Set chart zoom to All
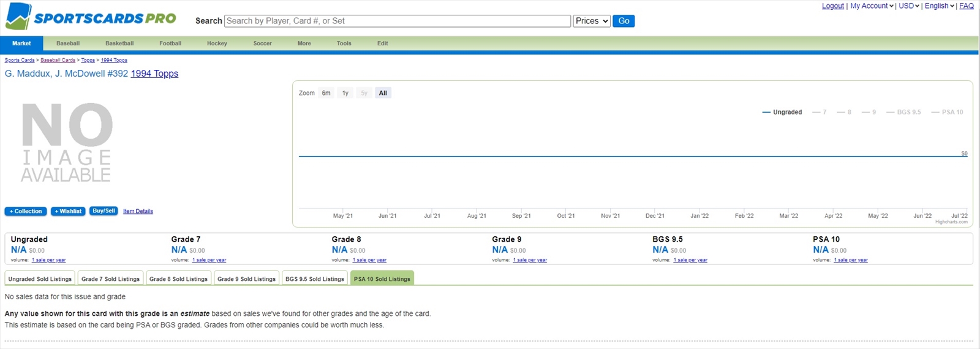This screenshot has height=349, width=980. pos(383,93)
